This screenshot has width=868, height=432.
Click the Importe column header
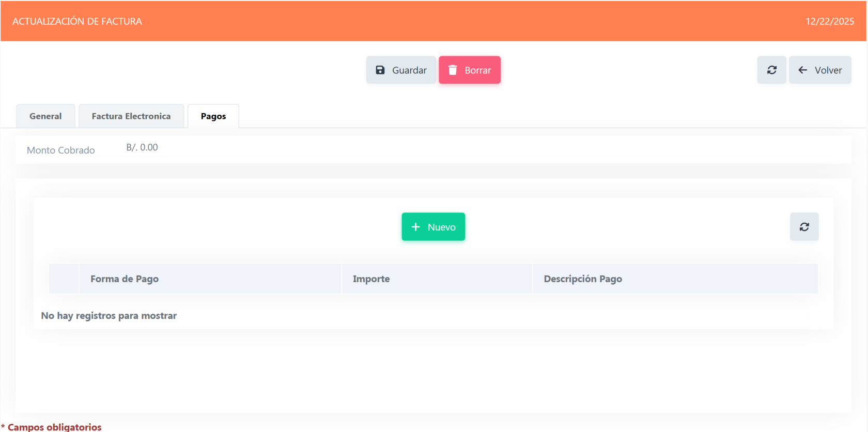371,279
